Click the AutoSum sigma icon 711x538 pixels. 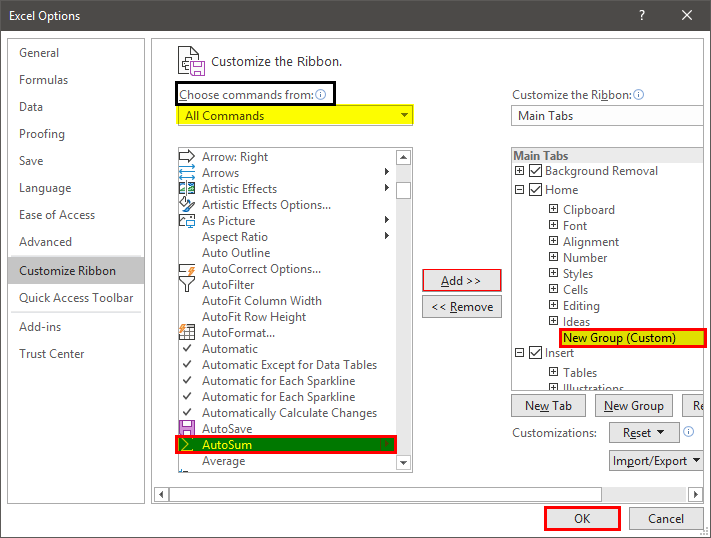point(187,445)
